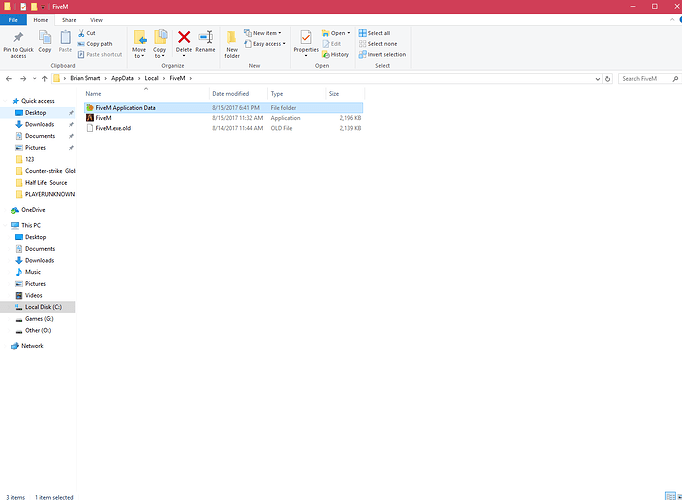Go forward using the forward arrow
Screen dimensions: 682x500
[x=23, y=79]
